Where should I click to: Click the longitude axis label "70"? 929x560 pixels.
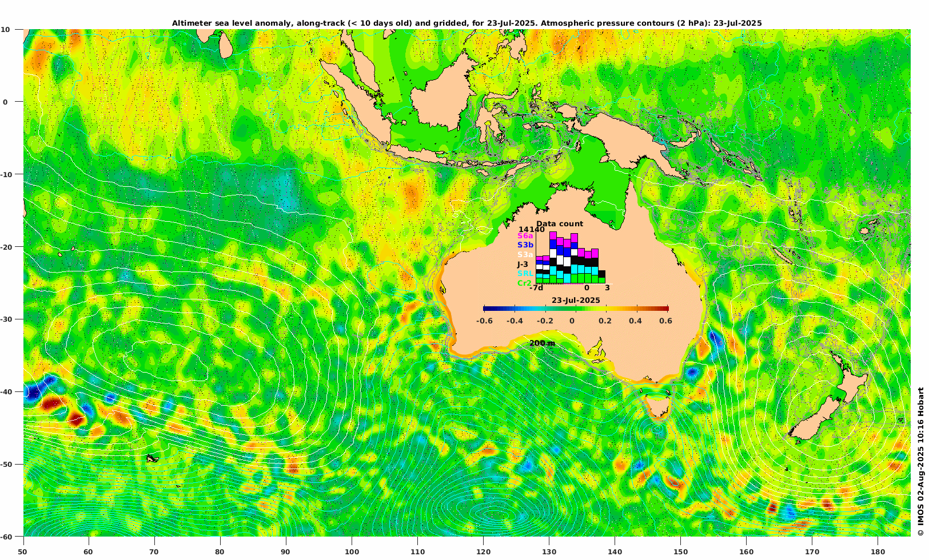[x=154, y=552]
